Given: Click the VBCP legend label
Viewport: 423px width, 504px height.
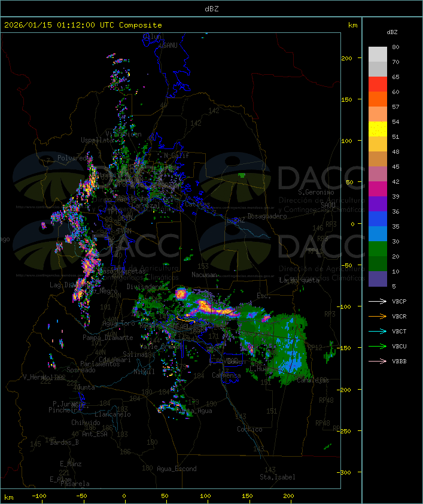Looking at the screenshot, I should click(399, 302).
